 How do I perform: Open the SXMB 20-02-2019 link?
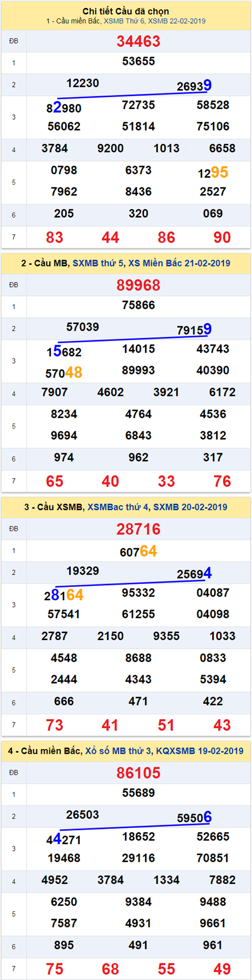coord(190,507)
